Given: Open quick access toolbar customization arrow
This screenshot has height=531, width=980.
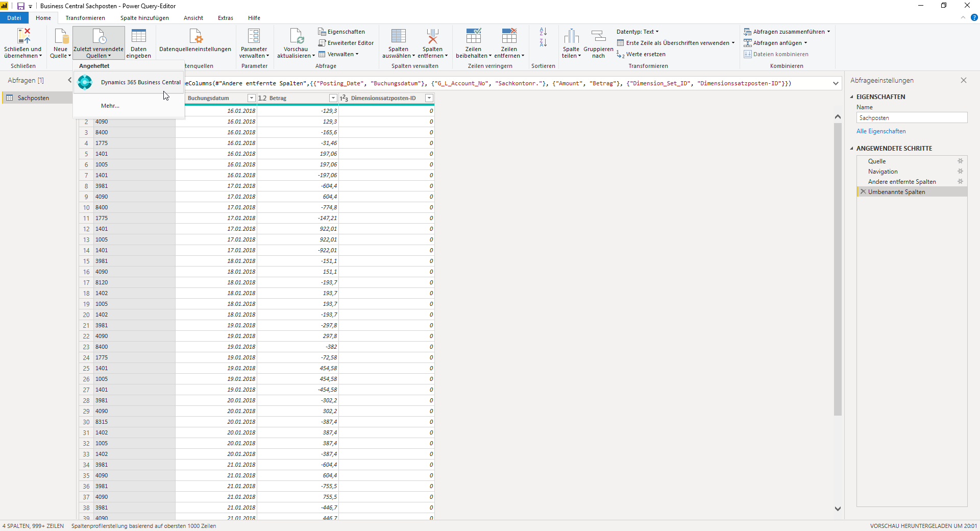Looking at the screenshot, I should [x=31, y=7].
